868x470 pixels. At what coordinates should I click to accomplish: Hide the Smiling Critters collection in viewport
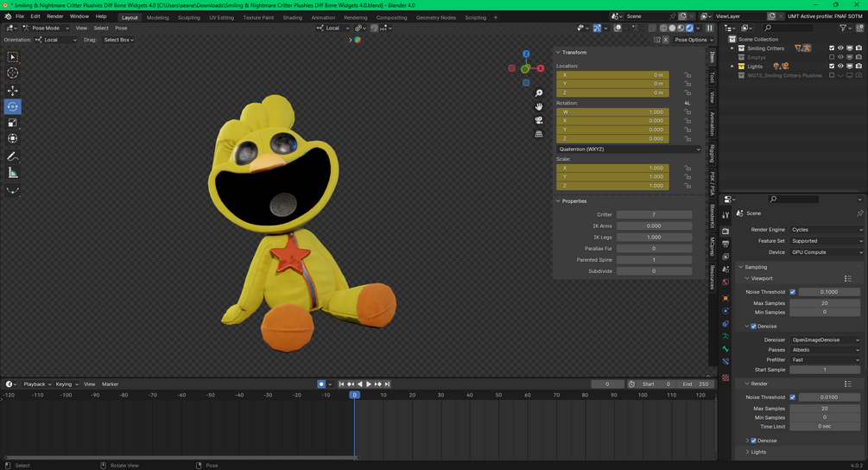coord(840,48)
